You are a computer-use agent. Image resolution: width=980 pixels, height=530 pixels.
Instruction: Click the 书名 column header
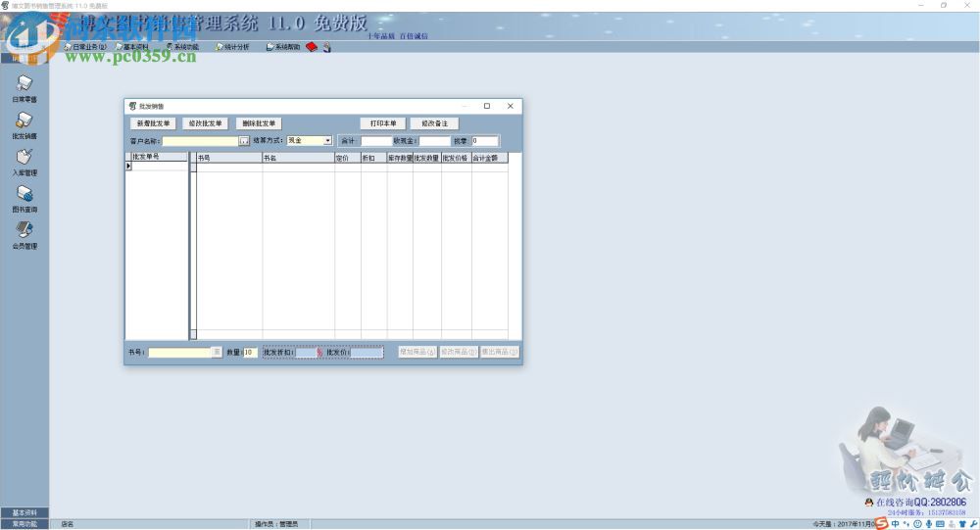(x=298, y=158)
